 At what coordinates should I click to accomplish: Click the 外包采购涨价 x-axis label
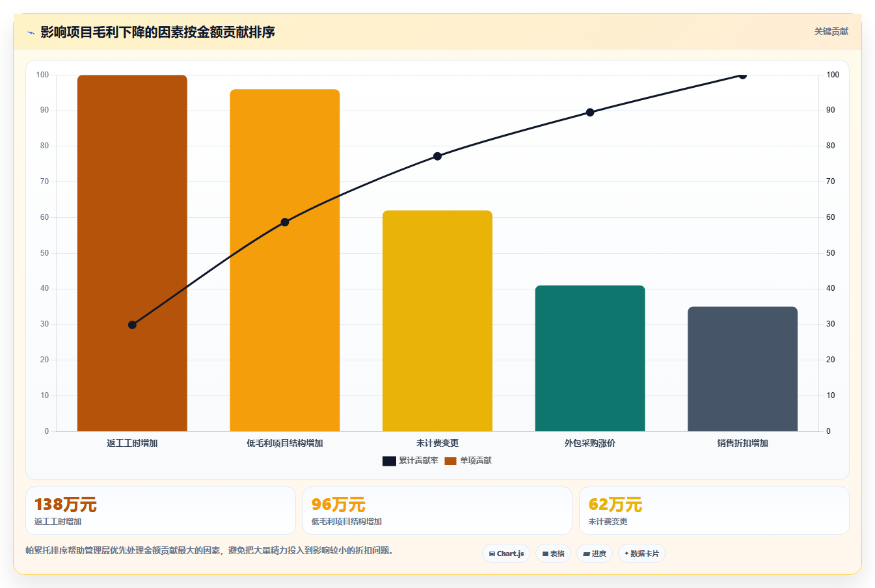[590, 443]
